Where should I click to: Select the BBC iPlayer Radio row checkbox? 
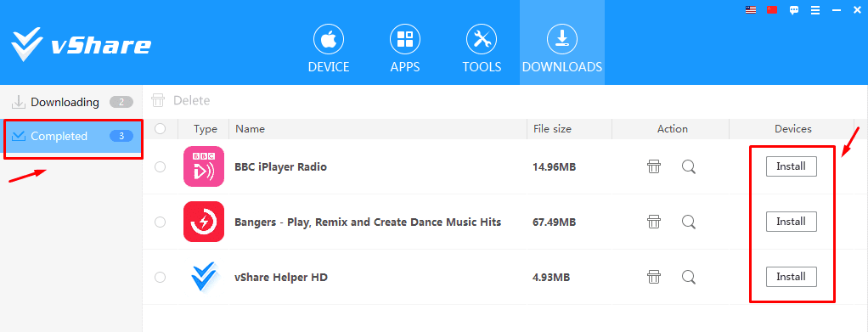point(160,166)
